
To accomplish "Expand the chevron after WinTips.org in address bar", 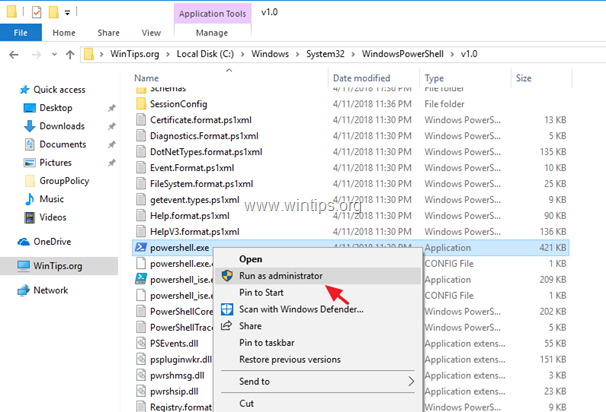I will (168, 54).
